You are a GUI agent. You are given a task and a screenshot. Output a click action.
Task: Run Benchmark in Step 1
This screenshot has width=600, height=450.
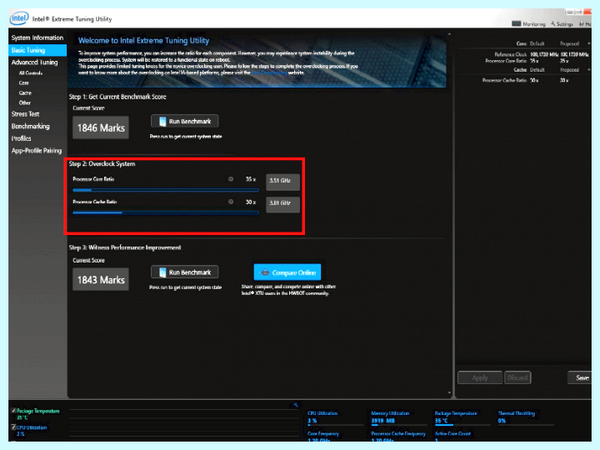coord(185,121)
